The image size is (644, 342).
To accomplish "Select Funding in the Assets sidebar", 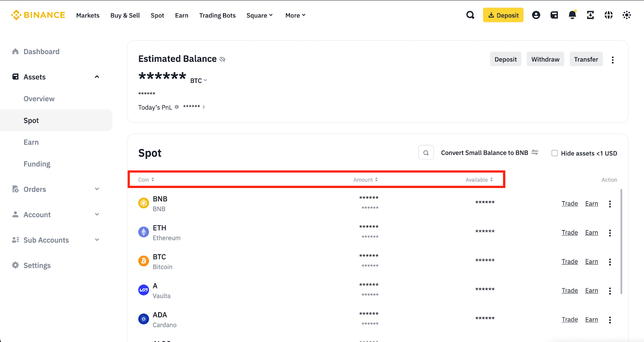I will pos(37,164).
